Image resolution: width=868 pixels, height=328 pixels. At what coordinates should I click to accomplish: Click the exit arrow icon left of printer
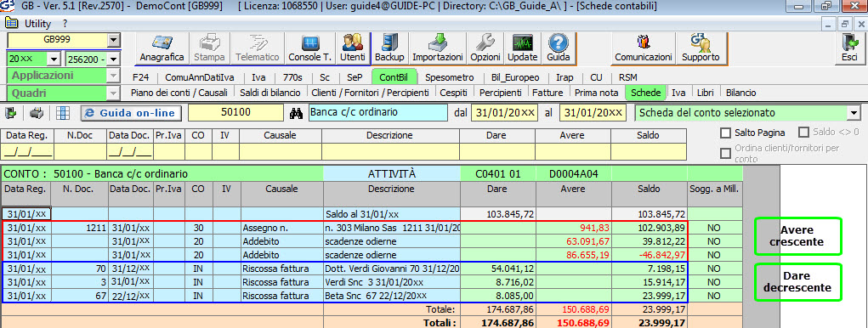(11, 113)
